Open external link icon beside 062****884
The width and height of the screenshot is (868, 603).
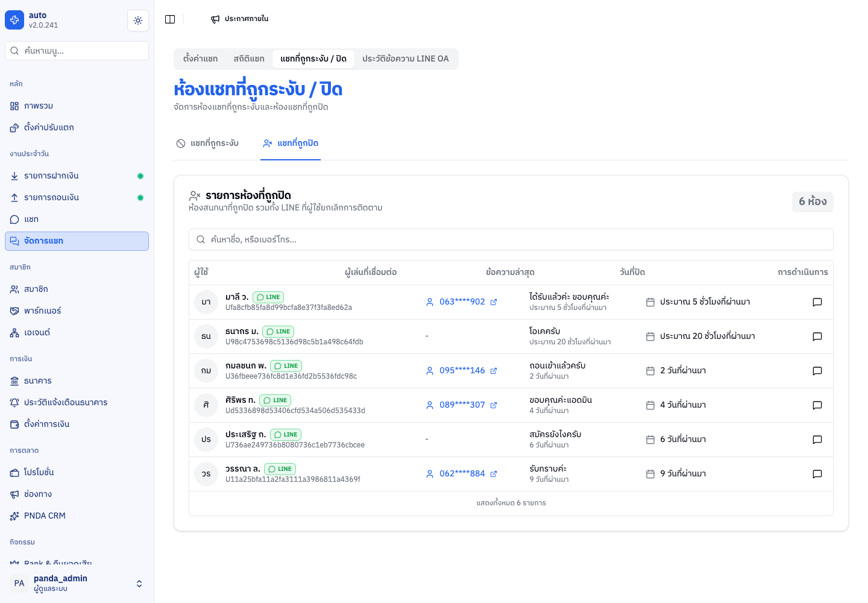(x=494, y=474)
